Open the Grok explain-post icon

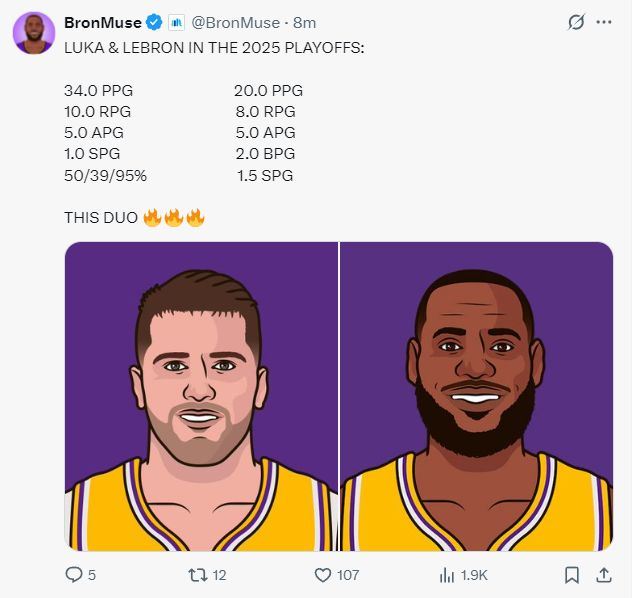pyautogui.click(x=575, y=22)
